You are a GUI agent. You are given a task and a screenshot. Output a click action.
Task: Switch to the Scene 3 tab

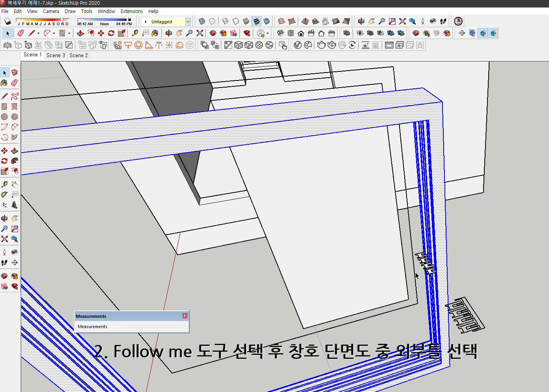click(x=55, y=55)
